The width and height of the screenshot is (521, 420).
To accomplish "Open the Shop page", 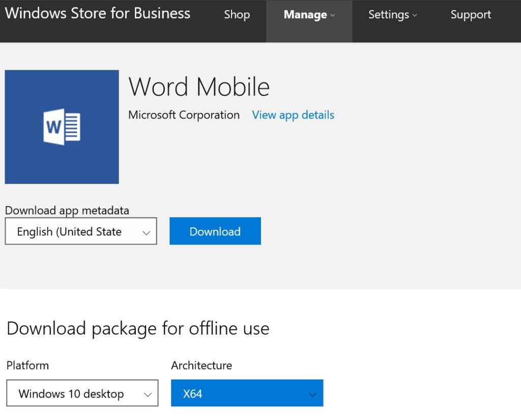I will coord(237,15).
